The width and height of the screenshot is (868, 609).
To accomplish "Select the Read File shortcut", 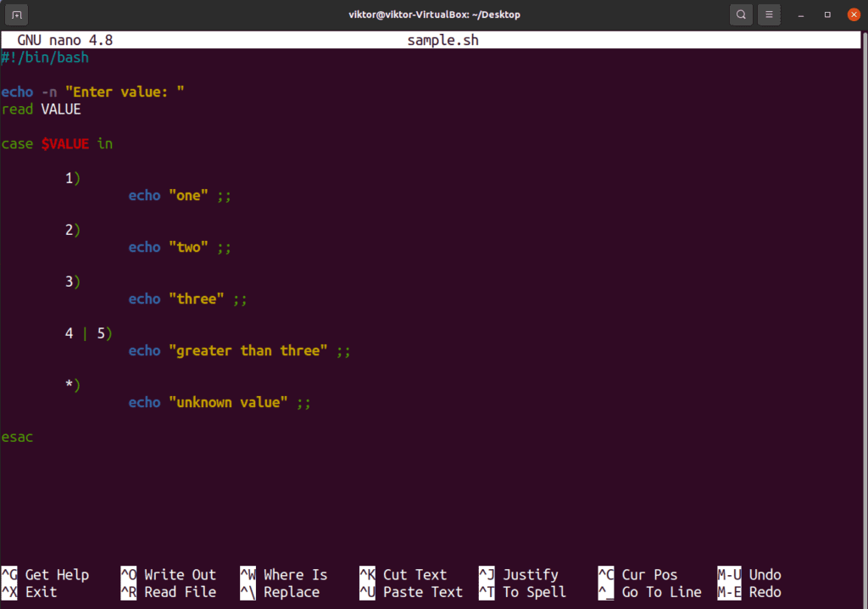I will point(168,592).
